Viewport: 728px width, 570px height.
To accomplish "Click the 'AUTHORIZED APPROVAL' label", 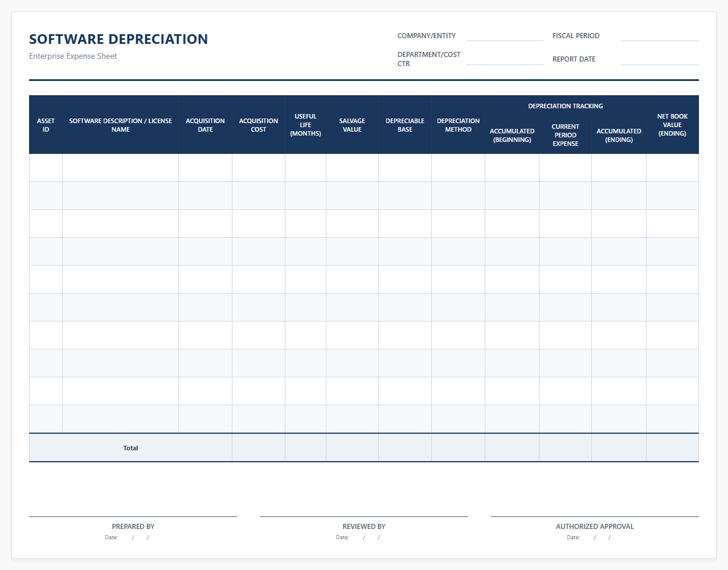I will point(595,527).
